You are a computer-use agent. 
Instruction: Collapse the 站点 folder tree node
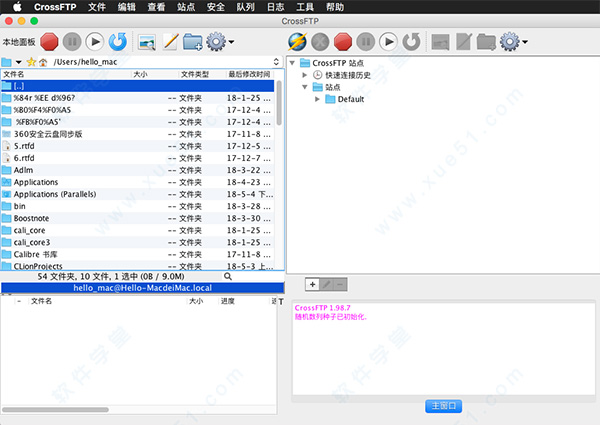pyautogui.click(x=305, y=87)
